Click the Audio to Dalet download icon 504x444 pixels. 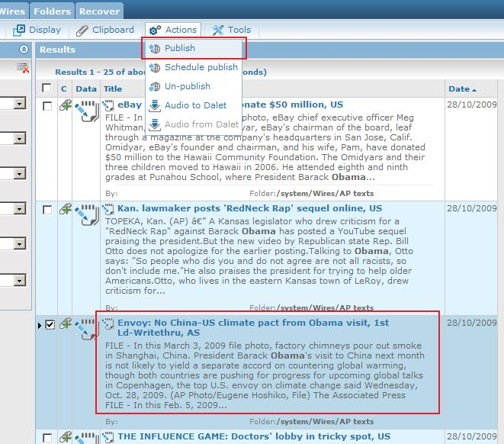(x=155, y=105)
